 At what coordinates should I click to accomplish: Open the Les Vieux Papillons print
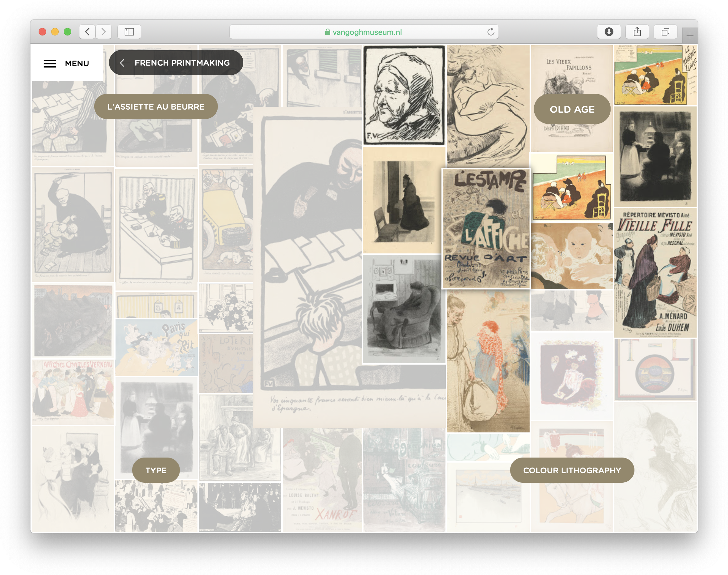pos(572,98)
